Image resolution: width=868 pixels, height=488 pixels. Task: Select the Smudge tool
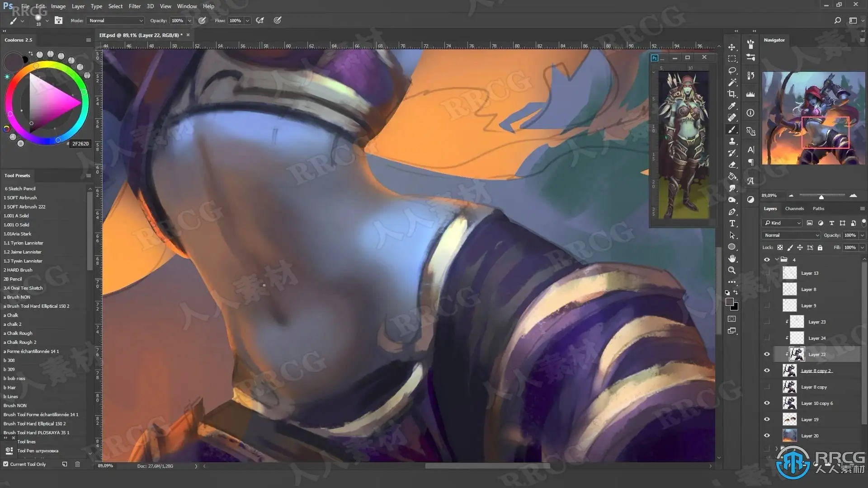732,188
